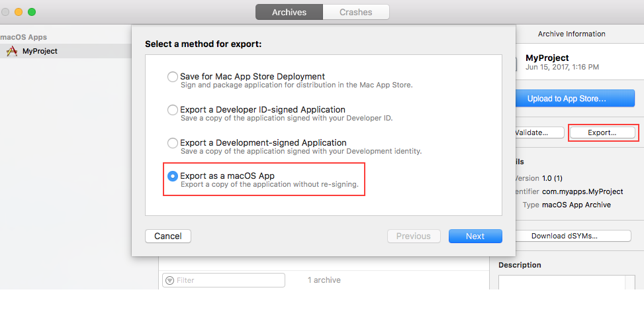Pick Export a Development-signed Application option

click(x=173, y=143)
